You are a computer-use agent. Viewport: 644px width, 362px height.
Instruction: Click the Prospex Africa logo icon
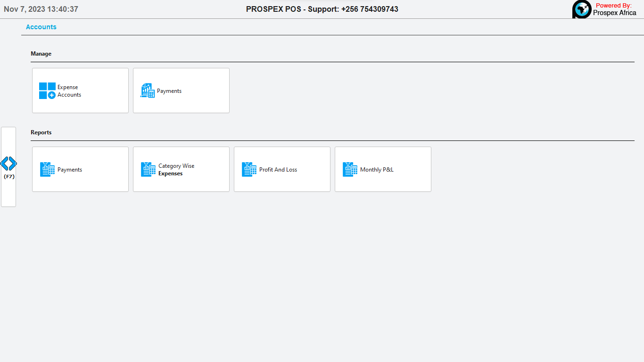pos(581,9)
